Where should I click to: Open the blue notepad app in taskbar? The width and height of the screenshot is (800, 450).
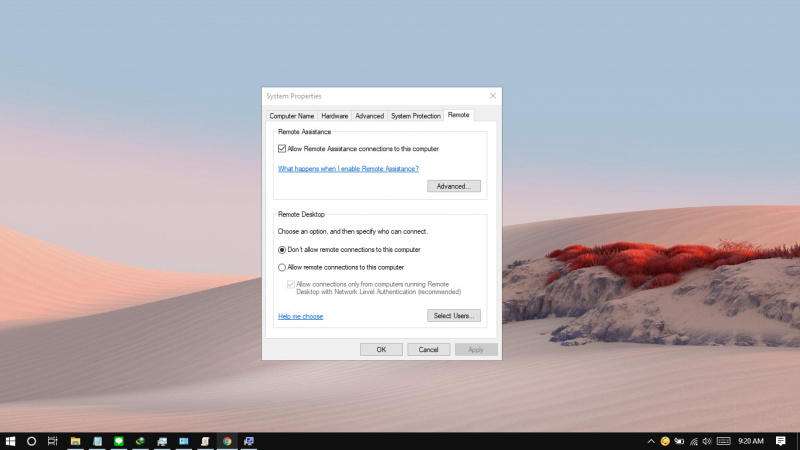pyautogui.click(x=97, y=441)
